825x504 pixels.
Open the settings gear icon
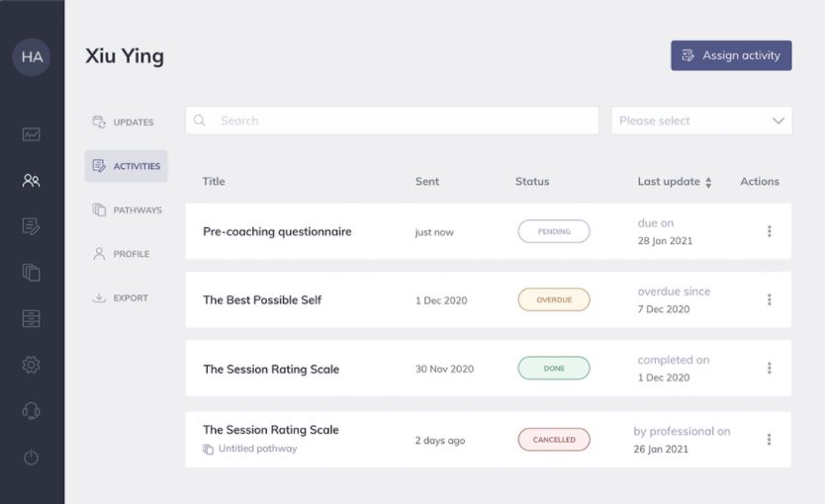32,365
